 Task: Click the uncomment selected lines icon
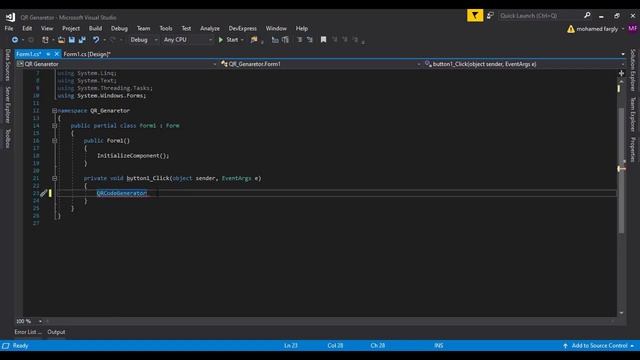pyautogui.click(x=285, y=40)
